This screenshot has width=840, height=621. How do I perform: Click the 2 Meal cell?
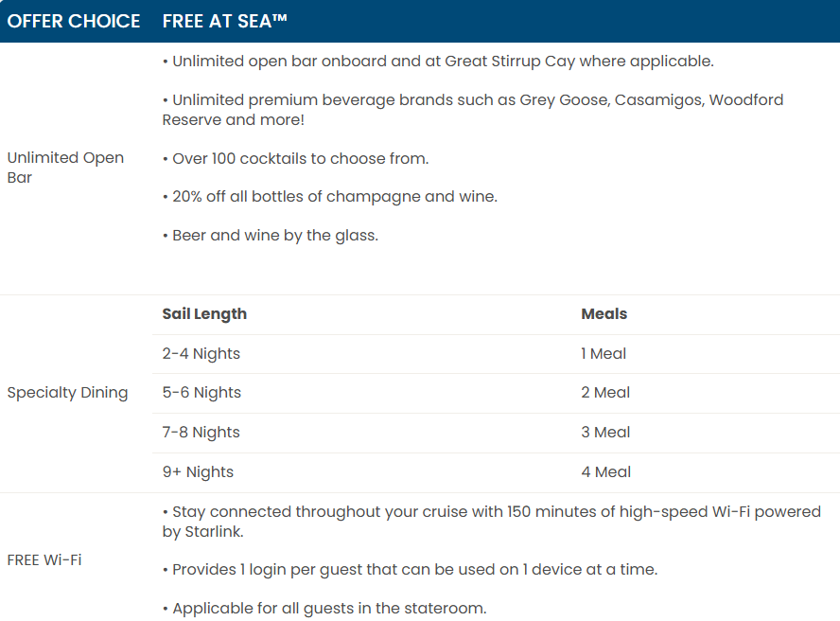(605, 393)
